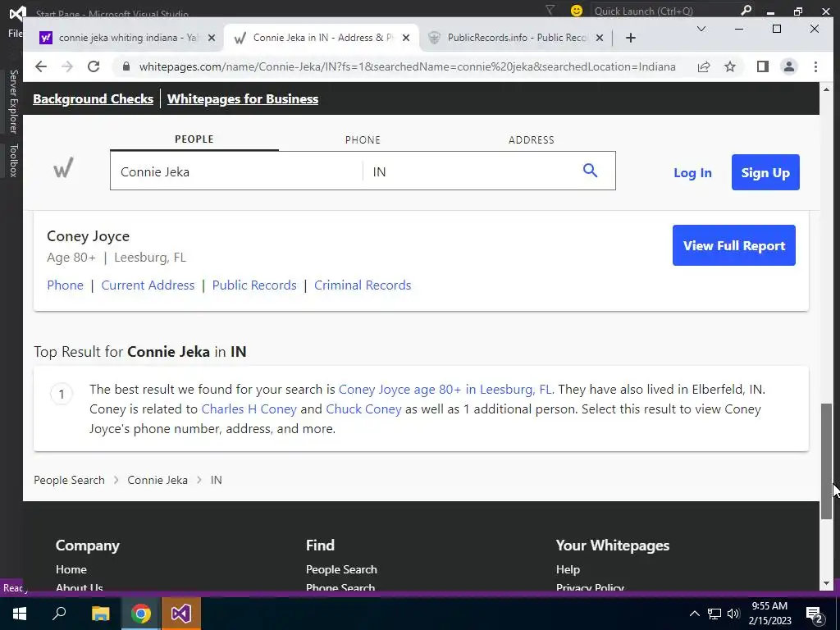Click Visual Studio notifications filter flag icon
This screenshot has height=630, width=840.
click(550, 10)
